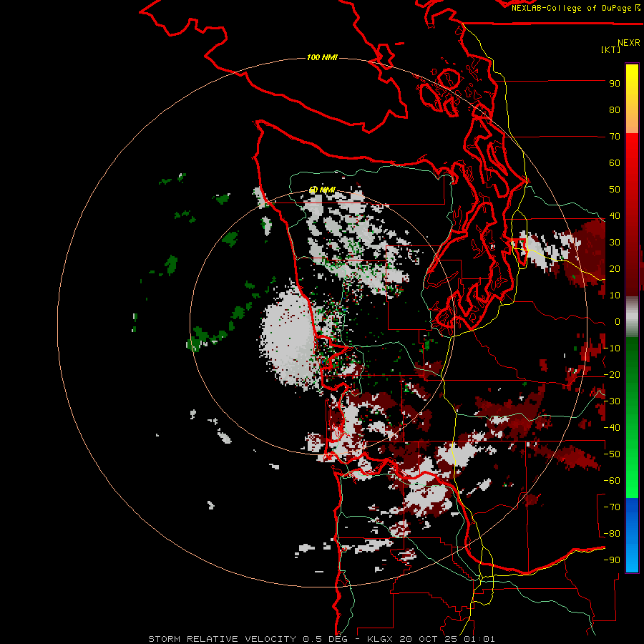Image resolution: width=644 pixels, height=644 pixels.
Task: Select the 60 value on velocity scale
Action: [x=615, y=163]
